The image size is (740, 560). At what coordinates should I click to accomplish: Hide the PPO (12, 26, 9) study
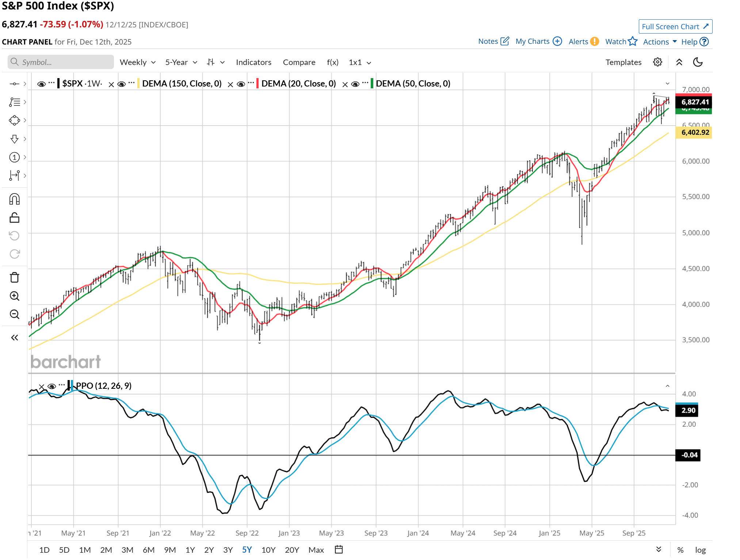click(52, 386)
